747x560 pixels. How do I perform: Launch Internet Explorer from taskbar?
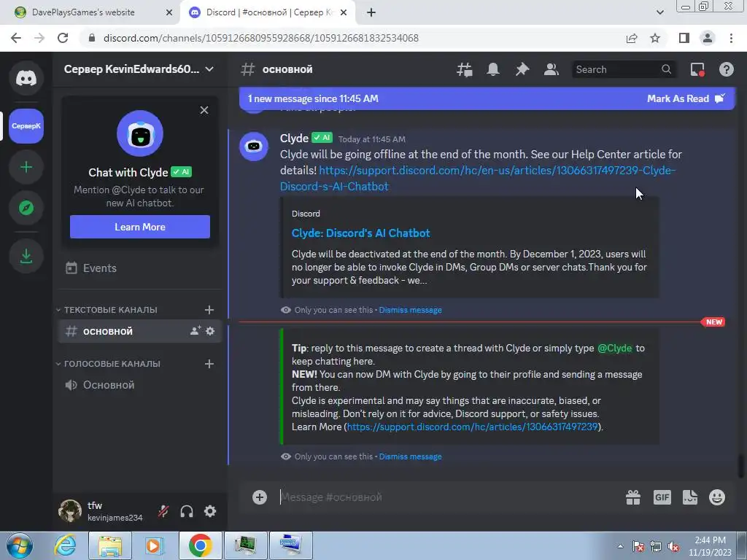(65, 545)
